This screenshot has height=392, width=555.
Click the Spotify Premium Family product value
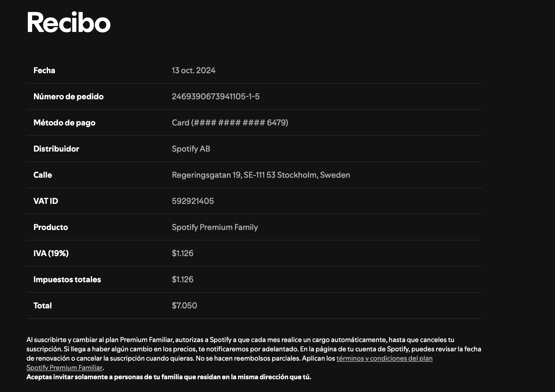click(x=215, y=227)
